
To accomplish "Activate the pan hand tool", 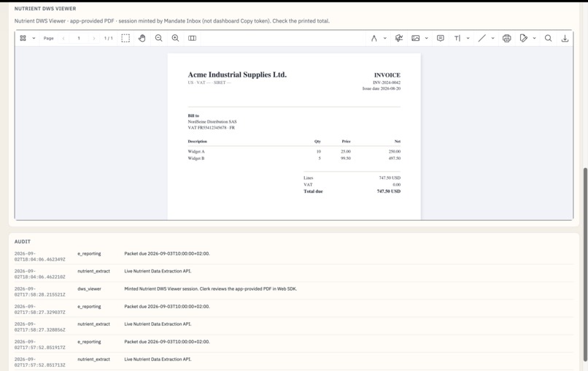I will click(142, 38).
